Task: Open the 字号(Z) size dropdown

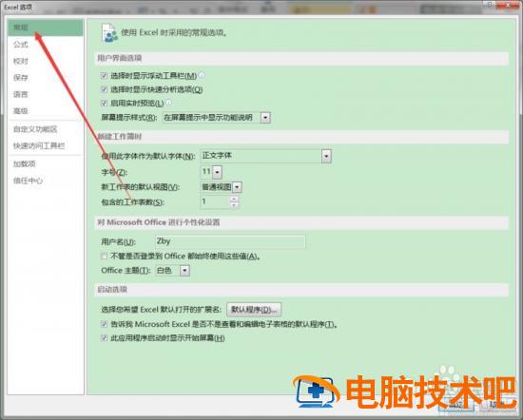Action: 217,172
